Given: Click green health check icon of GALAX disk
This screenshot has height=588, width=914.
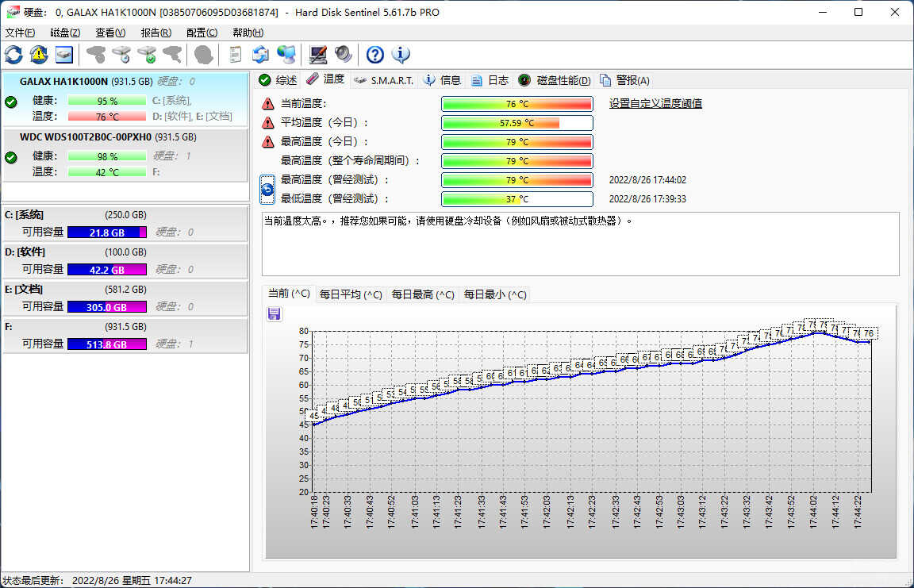Looking at the screenshot, I should pyautogui.click(x=10, y=102).
